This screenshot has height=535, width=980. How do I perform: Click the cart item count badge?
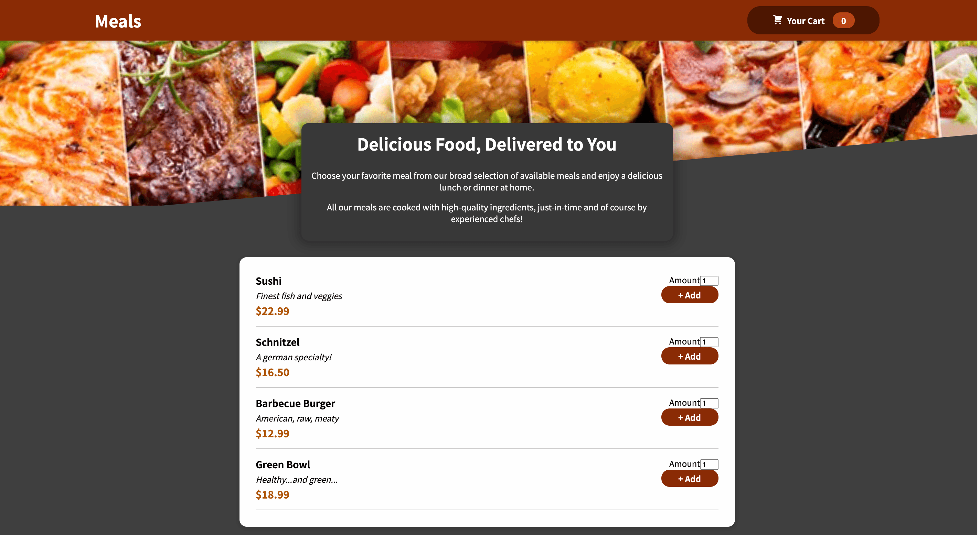pos(843,21)
